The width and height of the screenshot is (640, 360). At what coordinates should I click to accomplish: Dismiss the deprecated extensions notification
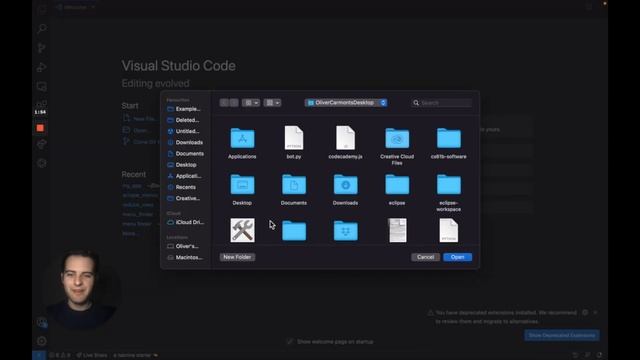coord(596,312)
